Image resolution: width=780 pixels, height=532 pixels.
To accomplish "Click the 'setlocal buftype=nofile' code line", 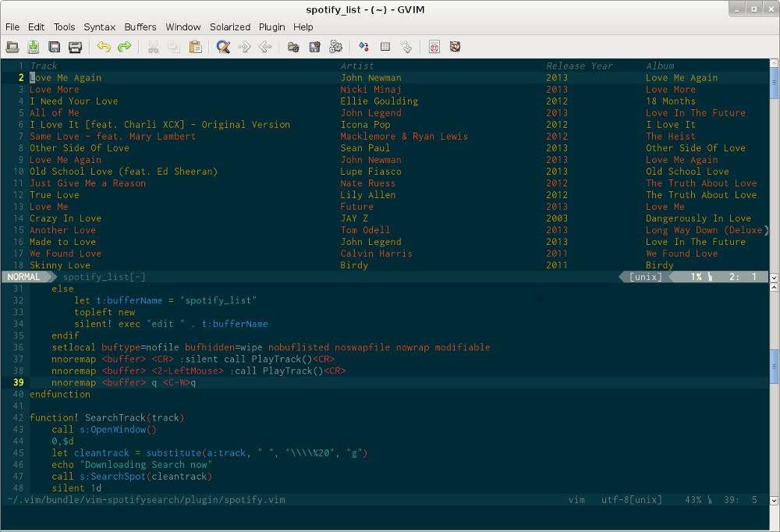I will (x=271, y=347).
